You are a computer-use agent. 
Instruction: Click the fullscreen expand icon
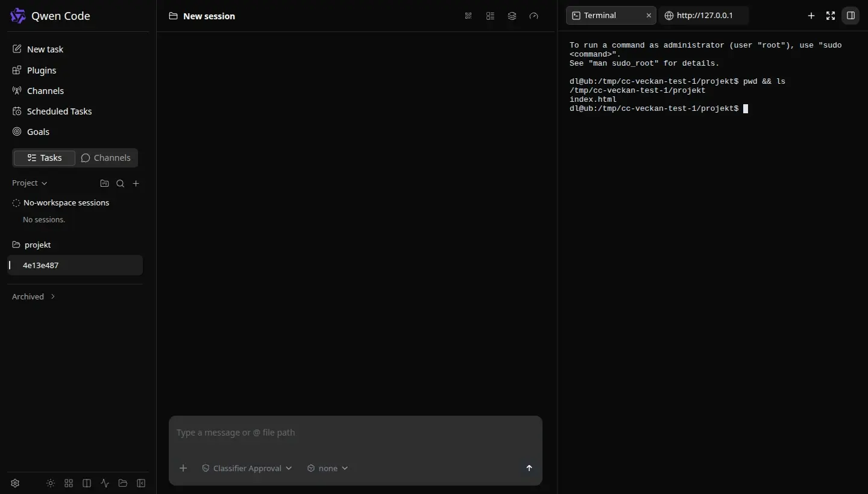click(x=831, y=16)
